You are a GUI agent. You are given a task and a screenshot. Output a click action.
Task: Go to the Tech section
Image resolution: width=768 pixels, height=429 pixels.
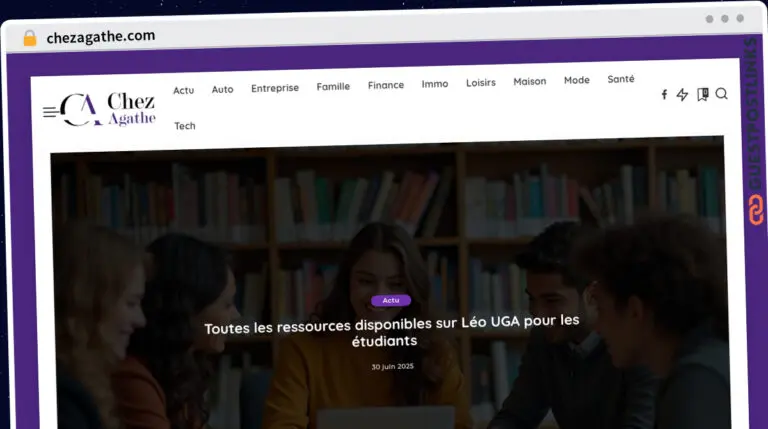pos(185,126)
